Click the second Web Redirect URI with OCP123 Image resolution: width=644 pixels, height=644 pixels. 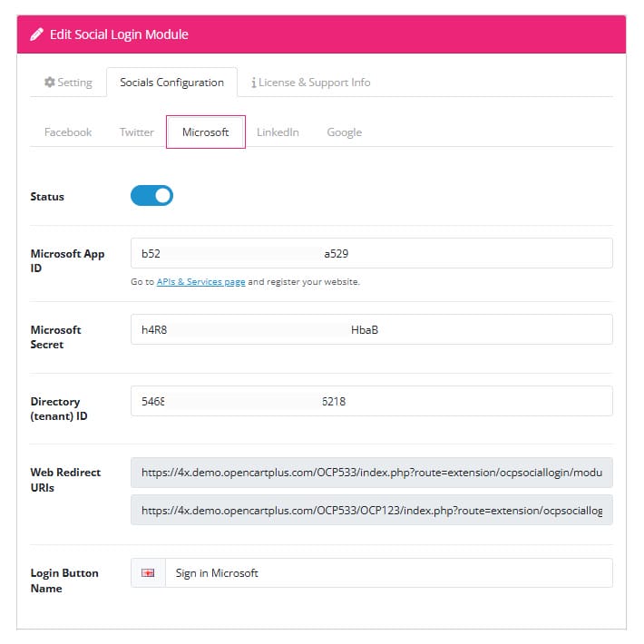372,510
